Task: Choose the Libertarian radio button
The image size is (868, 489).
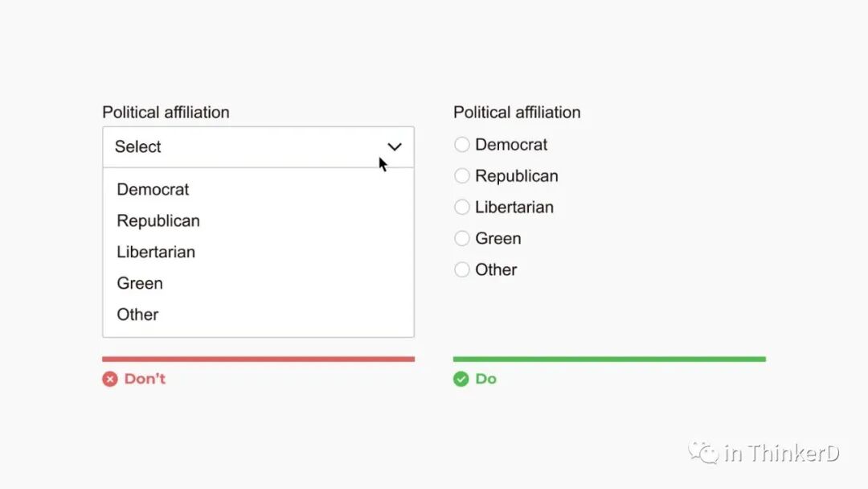Action: (462, 208)
